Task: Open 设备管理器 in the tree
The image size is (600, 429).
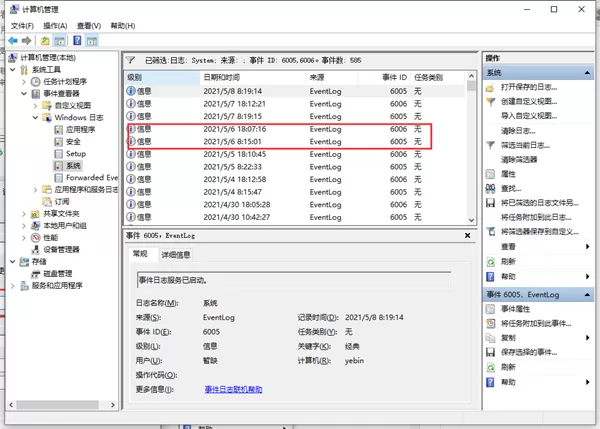Action: click(61, 250)
